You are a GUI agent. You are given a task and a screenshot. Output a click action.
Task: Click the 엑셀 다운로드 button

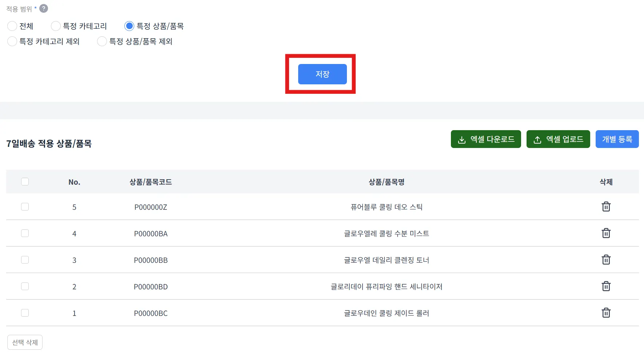486,139
